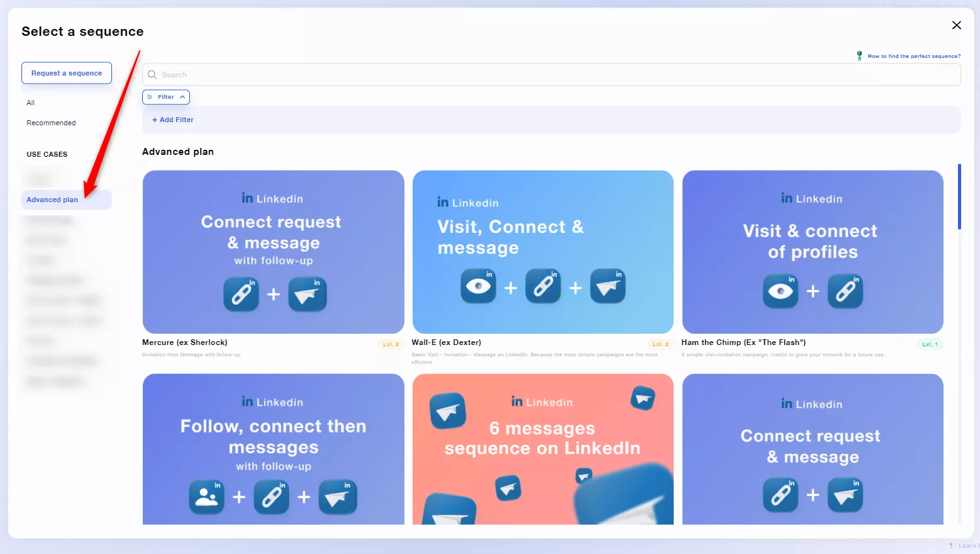The width and height of the screenshot is (980, 554).
Task: Click the paper-plane icon on 6 messages card
Action: 447,412
